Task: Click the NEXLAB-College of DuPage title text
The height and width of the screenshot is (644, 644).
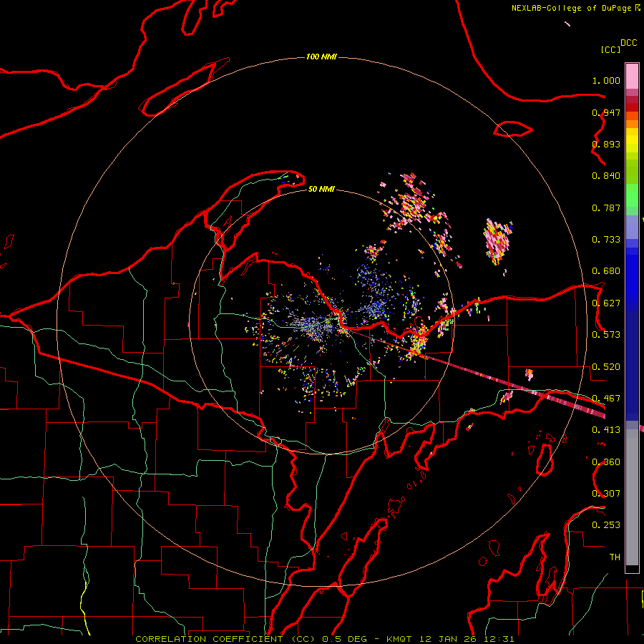Action: (571, 8)
